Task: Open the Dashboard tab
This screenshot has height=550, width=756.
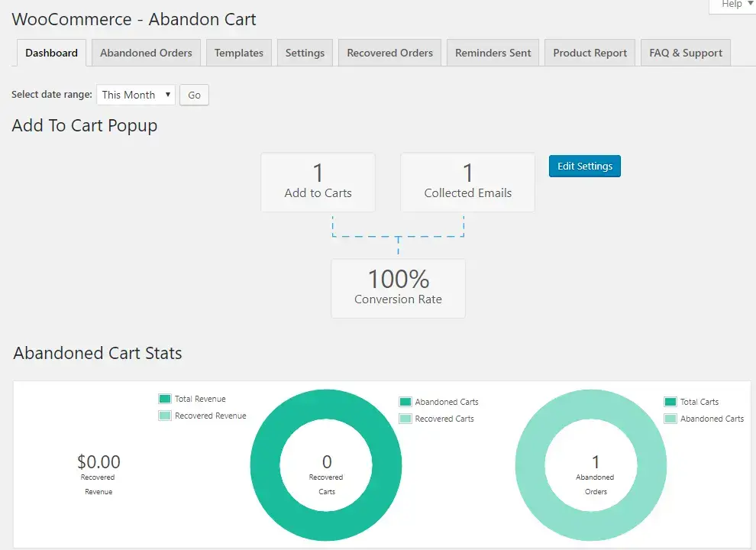Action: (x=51, y=53)
